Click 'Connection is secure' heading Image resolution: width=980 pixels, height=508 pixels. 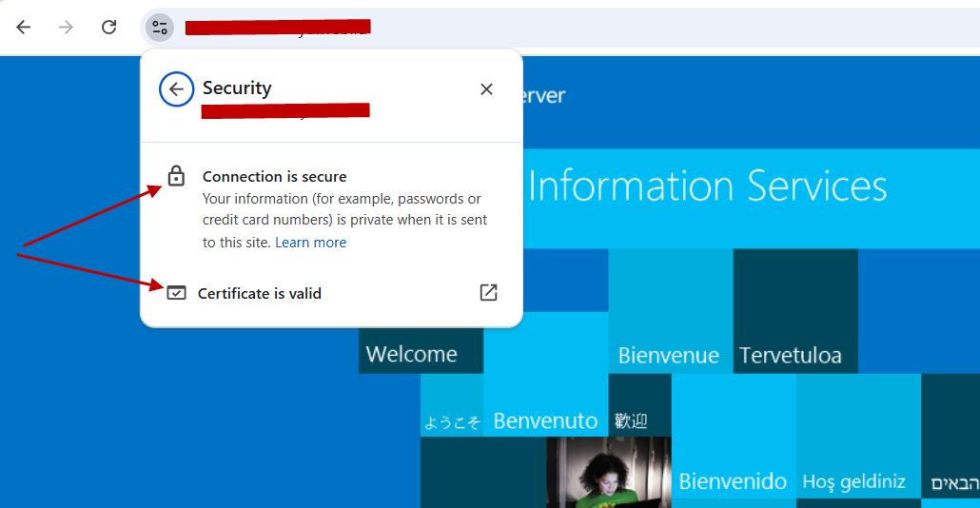pos(274,176)
